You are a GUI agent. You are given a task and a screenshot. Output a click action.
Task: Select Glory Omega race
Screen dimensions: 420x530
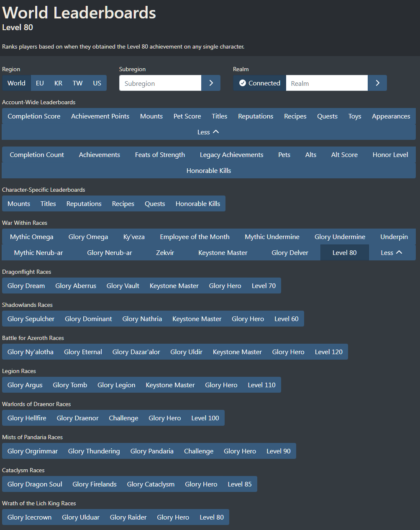(88, 237)
